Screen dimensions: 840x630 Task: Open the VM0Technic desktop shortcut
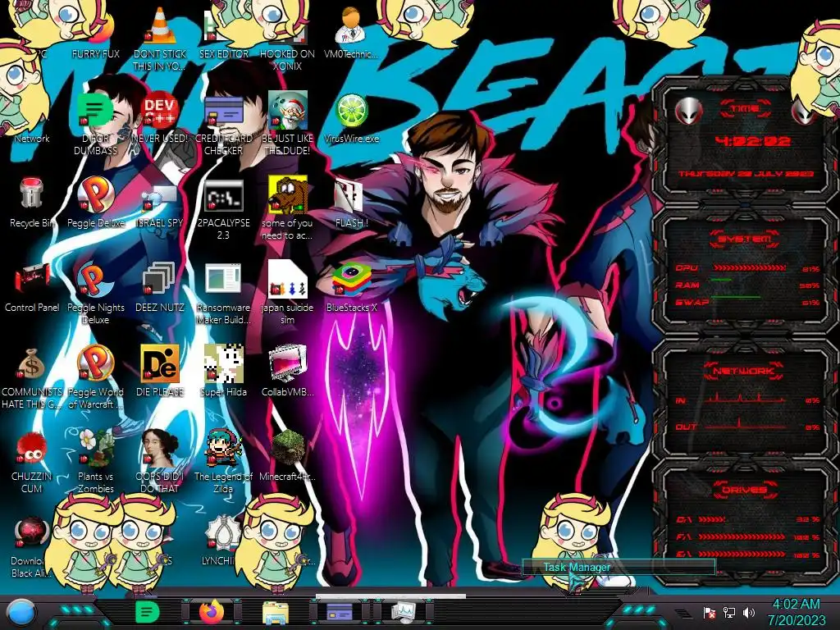(351, 33)
